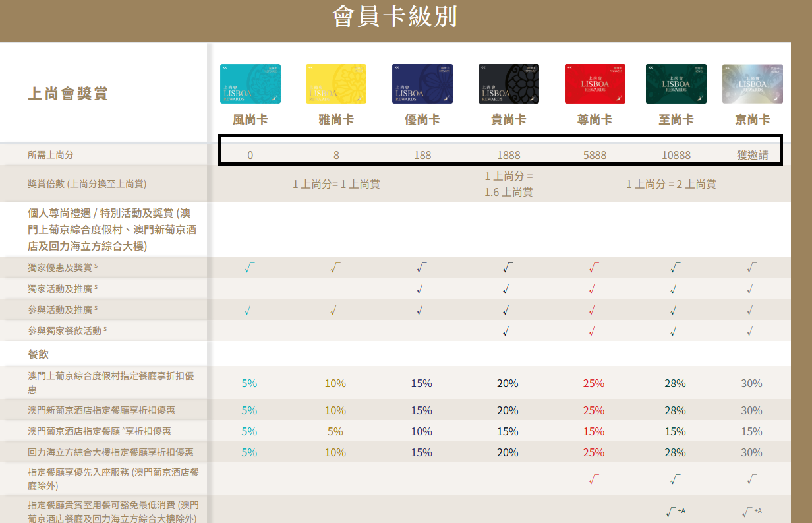Click 尊尚卡 checkmark in 參與獨家餐飲活動 row
The image size is (812, 523).
coord(594,331)
